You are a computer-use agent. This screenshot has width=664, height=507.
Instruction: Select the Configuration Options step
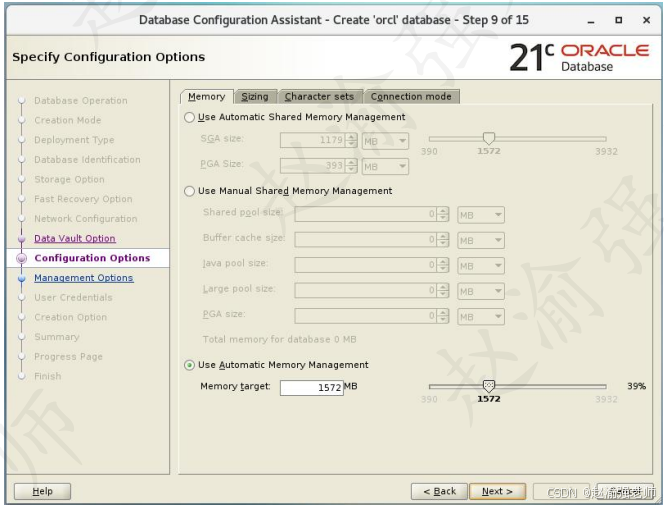(92, 258)
